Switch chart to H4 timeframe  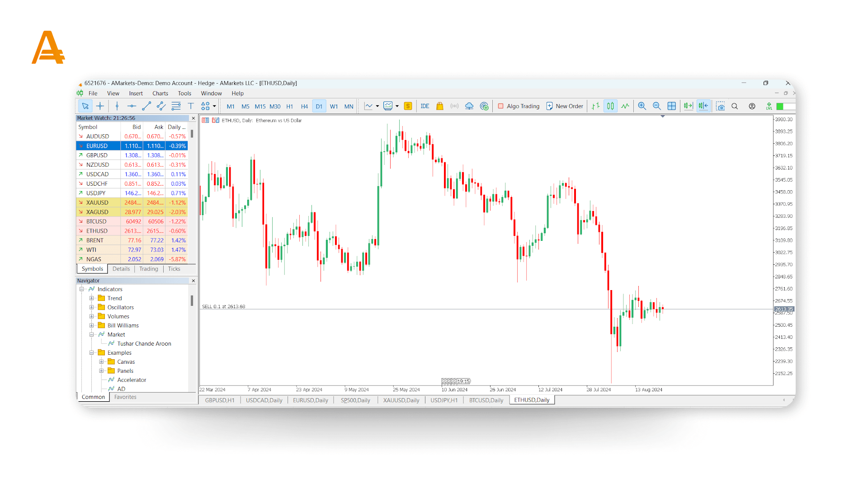(x=304, y=107)
